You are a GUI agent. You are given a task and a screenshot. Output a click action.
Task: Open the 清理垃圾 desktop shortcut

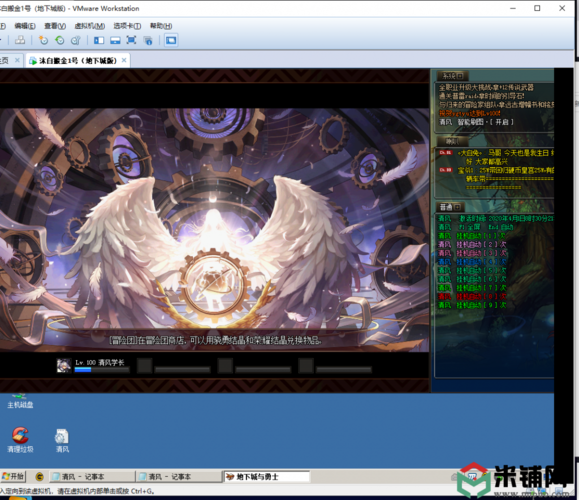point(20,439)
